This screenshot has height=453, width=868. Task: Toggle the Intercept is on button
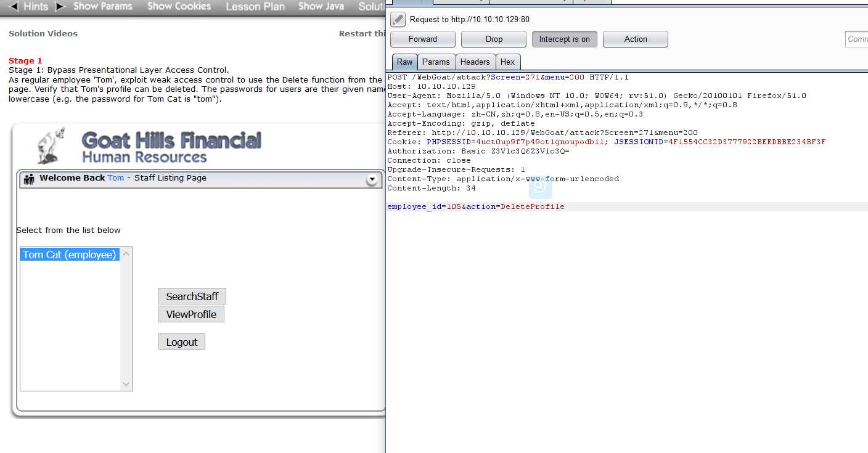tap(565, 39)
